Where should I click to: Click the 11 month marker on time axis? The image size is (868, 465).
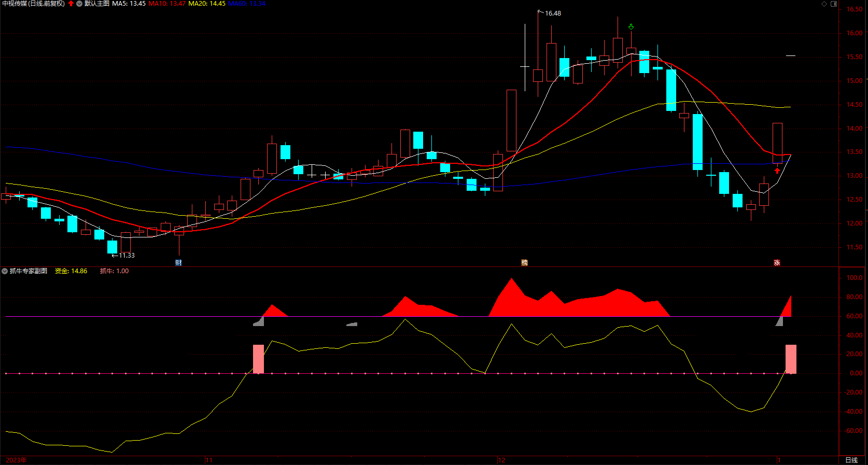point(209,460)
